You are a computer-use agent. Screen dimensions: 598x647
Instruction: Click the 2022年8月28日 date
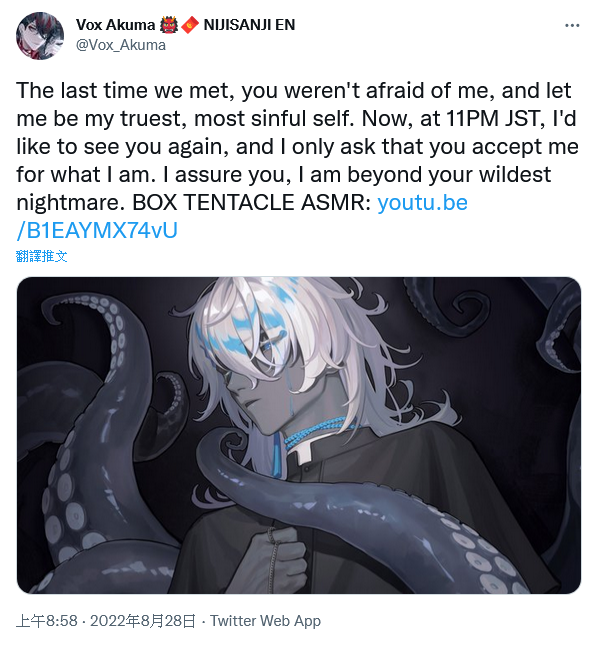(142, 621)
